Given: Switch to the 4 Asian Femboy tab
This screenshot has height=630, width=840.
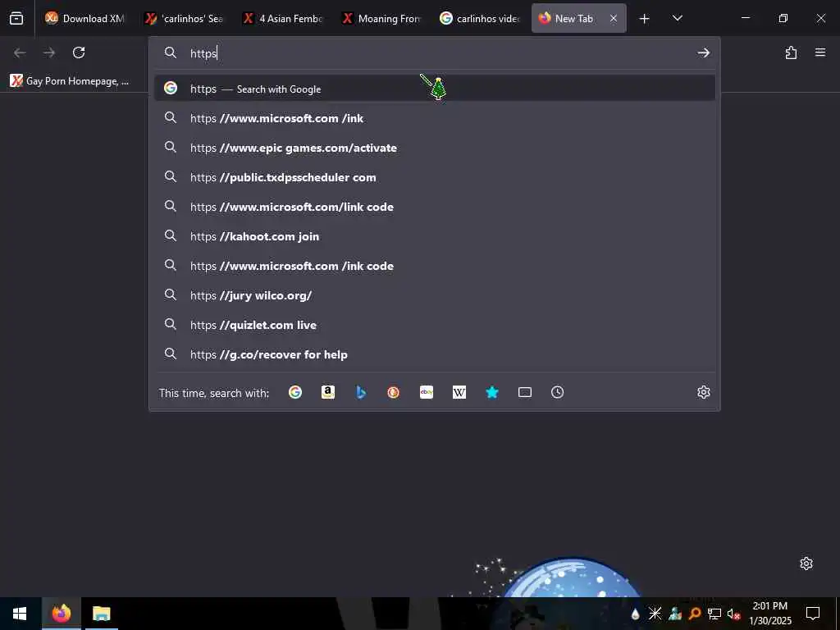Looking at the screenshot, I should (x=284, y=18).
